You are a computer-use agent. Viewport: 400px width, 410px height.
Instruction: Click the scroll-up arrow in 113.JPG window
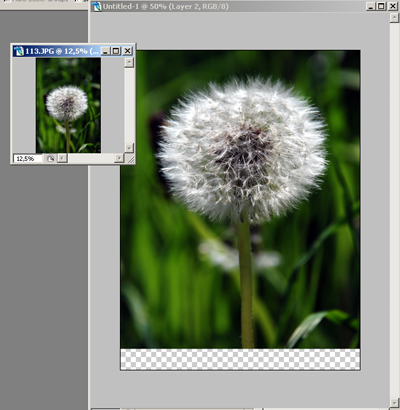click(x=129, y=62)
